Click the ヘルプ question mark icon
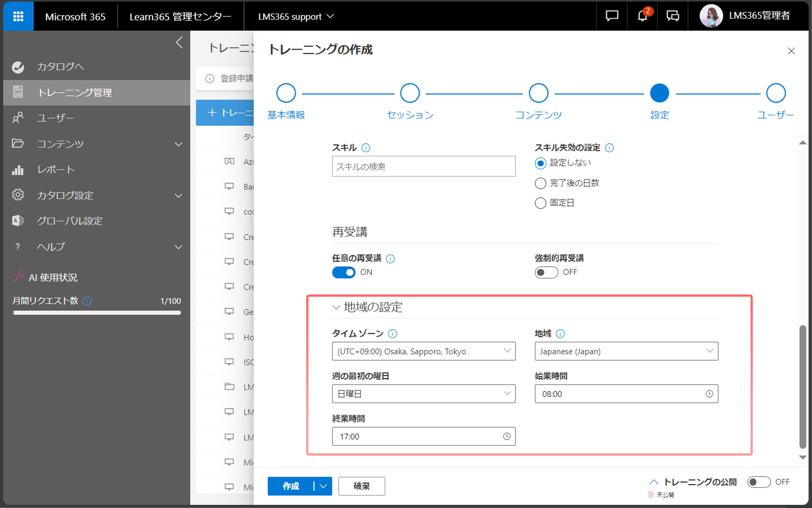This screenshot has height=508, width=812. point(18,247)
